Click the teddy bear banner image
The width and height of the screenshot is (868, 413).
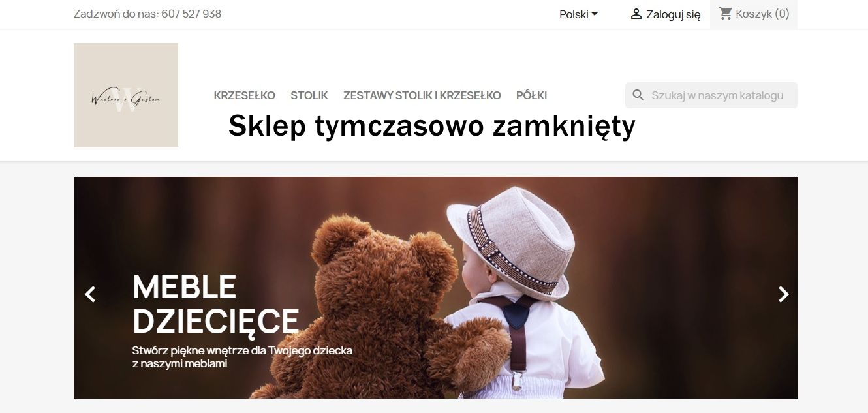pos(436,288)
